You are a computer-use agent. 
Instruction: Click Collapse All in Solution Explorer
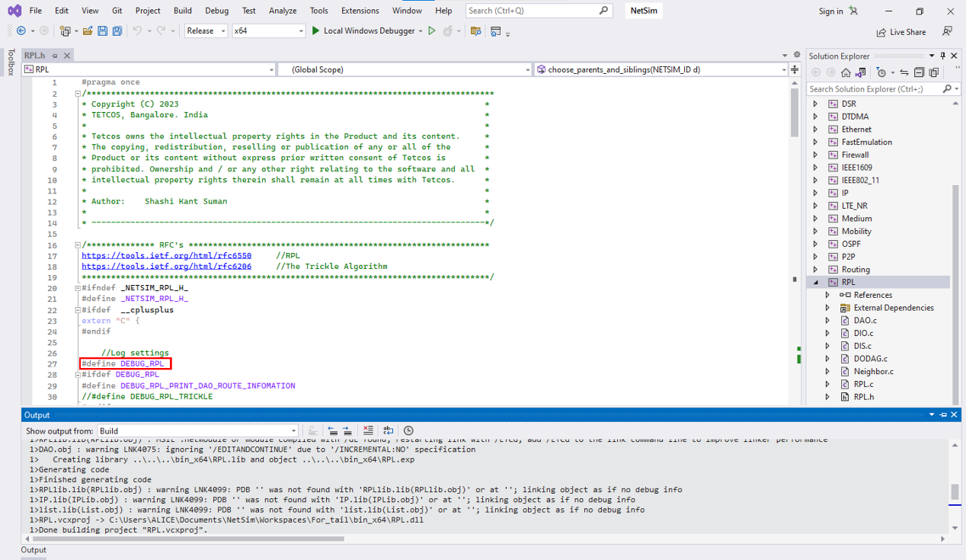click(919, 72)
